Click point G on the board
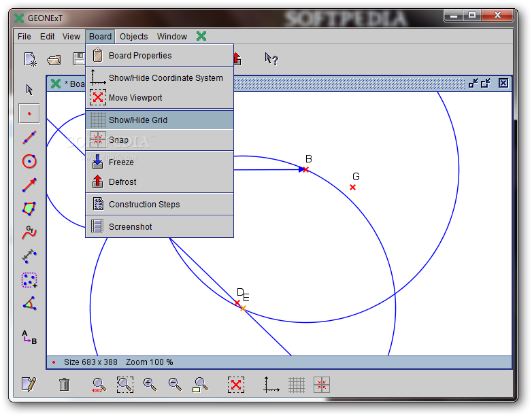Screen dimensions: 532x416 (x=352, y=187)
